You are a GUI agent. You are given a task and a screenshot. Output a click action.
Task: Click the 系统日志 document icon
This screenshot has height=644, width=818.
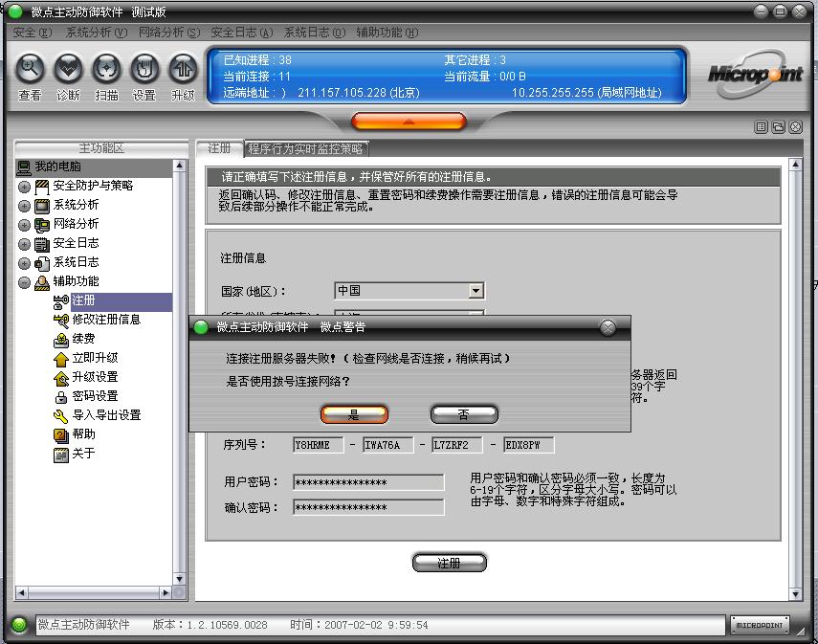coord(42,263)
